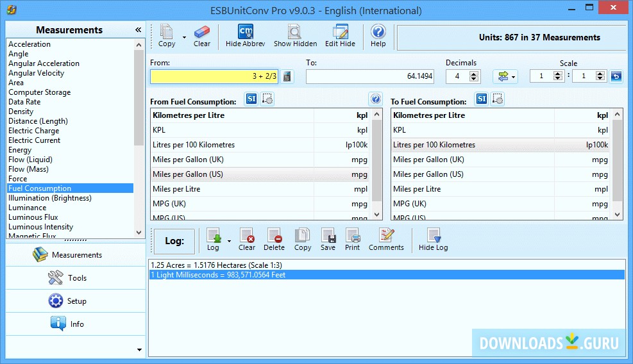Click the swap units icon
Viewport: 633px width, 364px height.
pyautogui.click(x=503, y=76)
